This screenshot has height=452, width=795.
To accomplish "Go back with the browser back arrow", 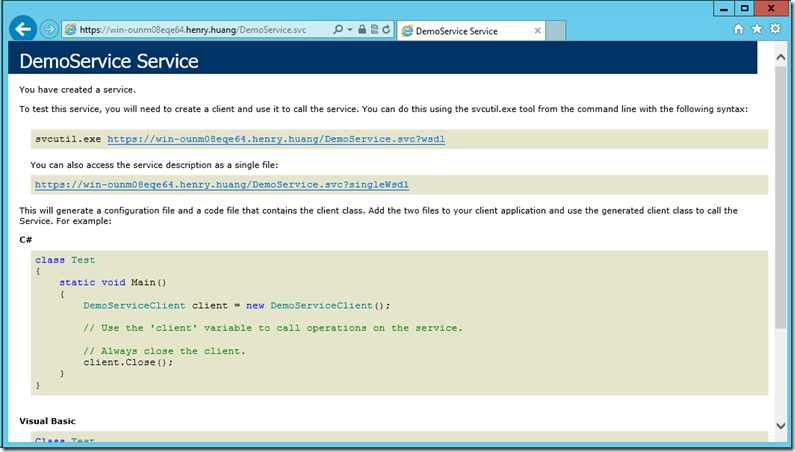I will pyautogui.click(x=23, y=29).
